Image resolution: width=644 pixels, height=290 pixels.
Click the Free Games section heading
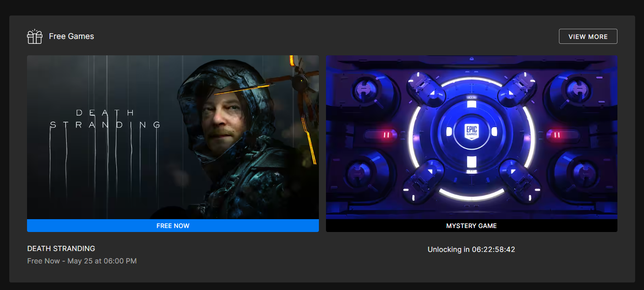pos(71,36)
